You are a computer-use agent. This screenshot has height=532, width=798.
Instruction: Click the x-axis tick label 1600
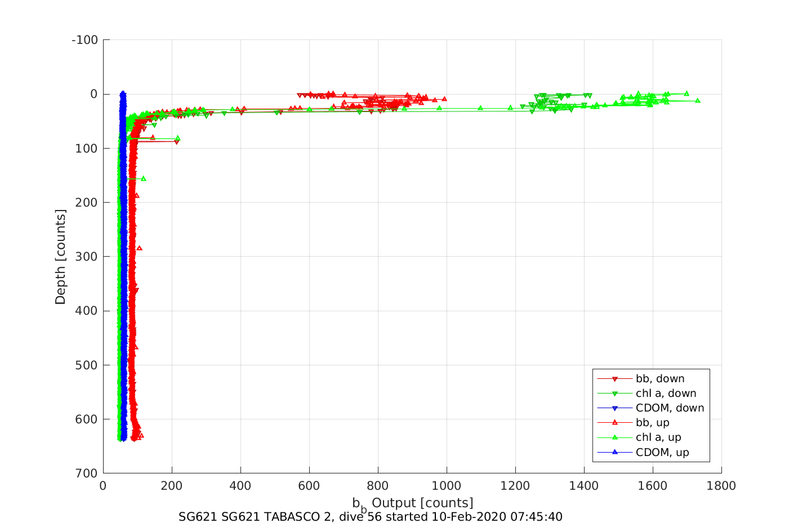click(653, 486)
